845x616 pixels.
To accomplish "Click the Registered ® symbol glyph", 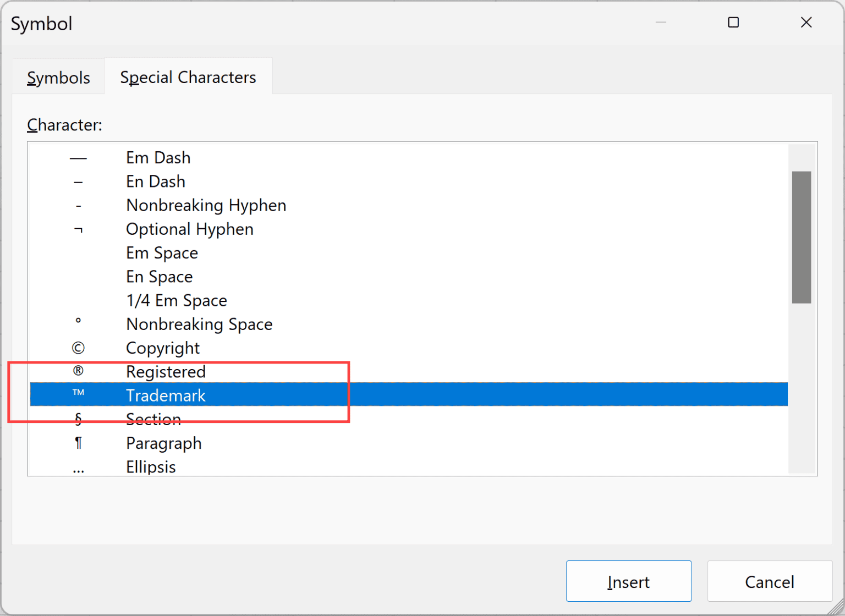I will click(x=78, y=371).
